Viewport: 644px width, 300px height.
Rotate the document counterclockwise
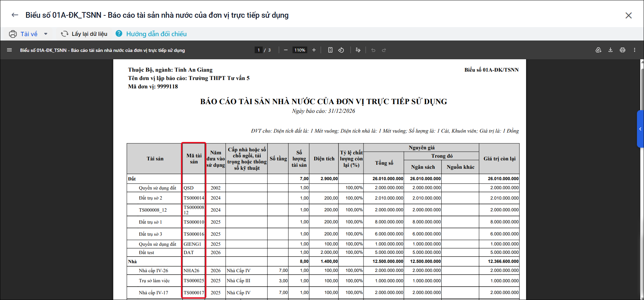pos(341,50)
